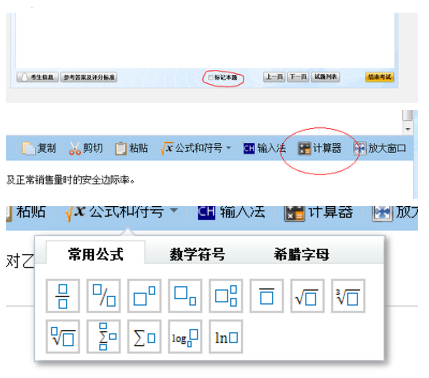Insert summation with upper and lower limits
429x378 pixels.
coord(104,337)
